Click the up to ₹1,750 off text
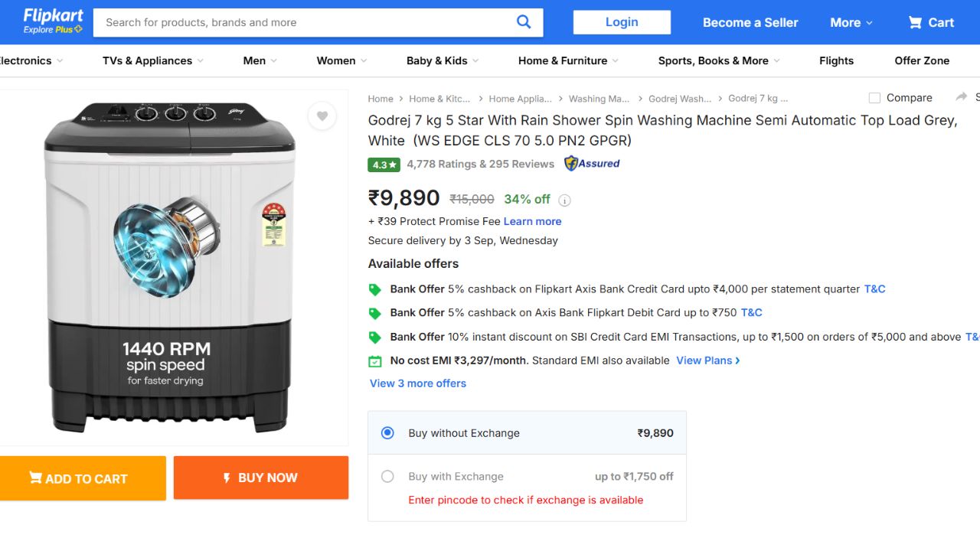 pyautogui.click(x=634, y=476)
